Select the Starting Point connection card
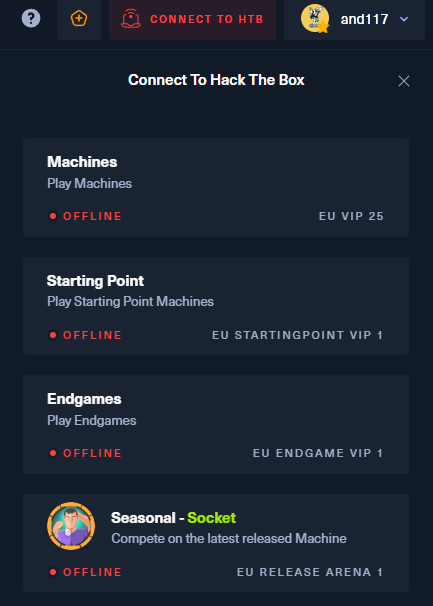The width and height of the screenshot is (433, 606). [x=216, y=306]
